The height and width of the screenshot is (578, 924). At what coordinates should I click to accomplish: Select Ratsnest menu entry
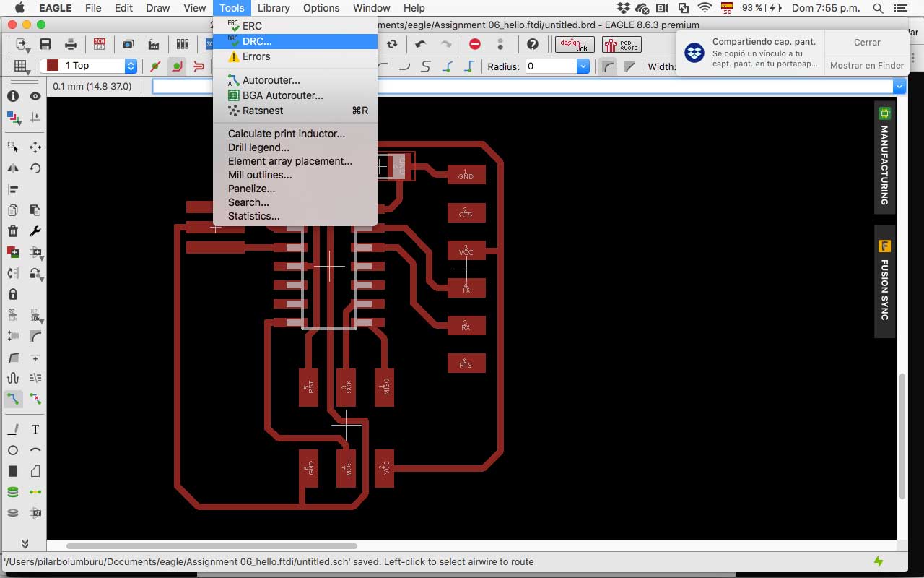click(295, 111)
